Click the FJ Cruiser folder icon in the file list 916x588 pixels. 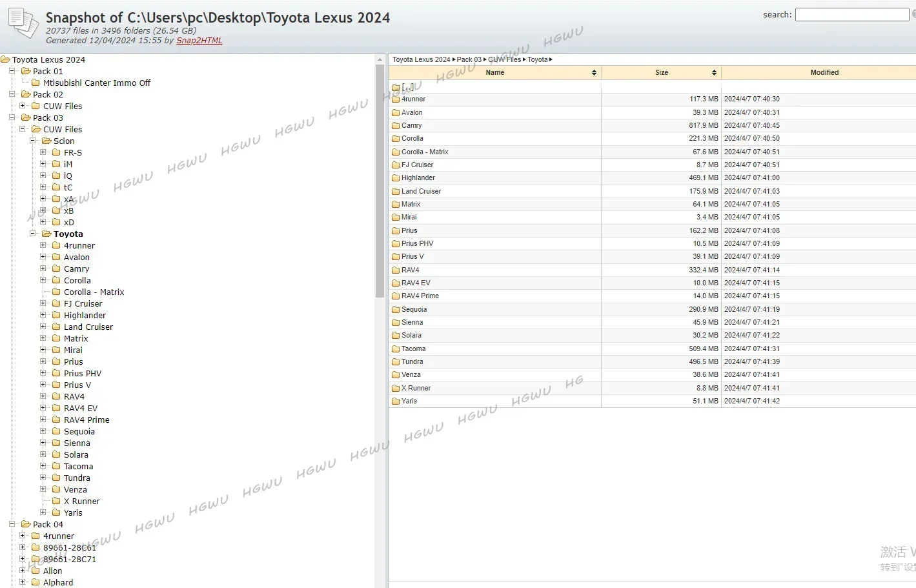(x=396, y=165)
